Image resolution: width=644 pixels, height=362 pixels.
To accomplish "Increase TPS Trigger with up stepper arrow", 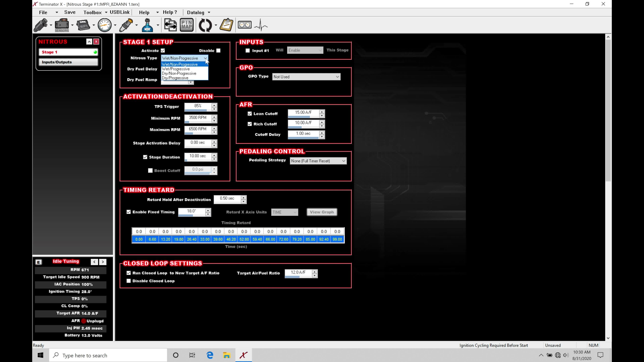I will click(x=214, y=105).
